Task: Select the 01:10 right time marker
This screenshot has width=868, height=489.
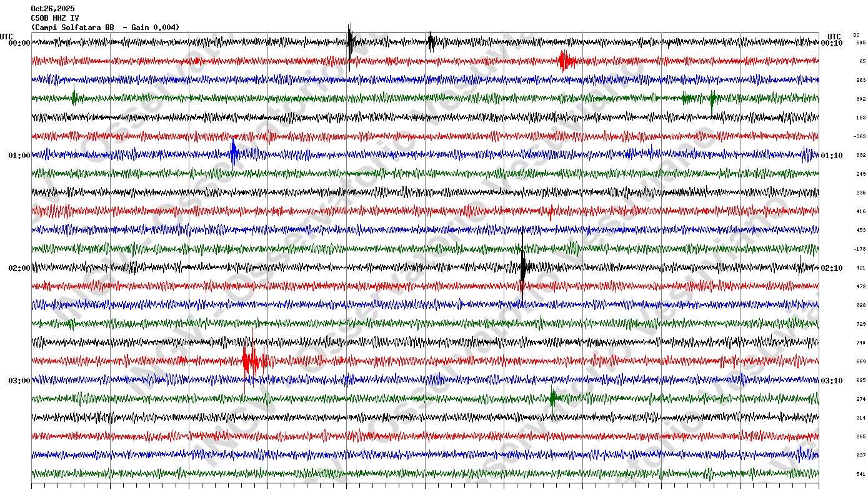Action: pos(831,155)
